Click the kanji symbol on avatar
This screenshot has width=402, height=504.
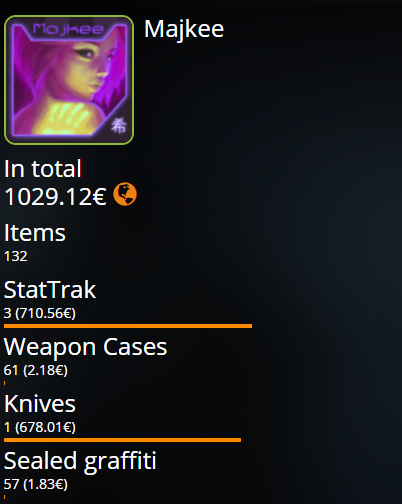click(119, 126)
